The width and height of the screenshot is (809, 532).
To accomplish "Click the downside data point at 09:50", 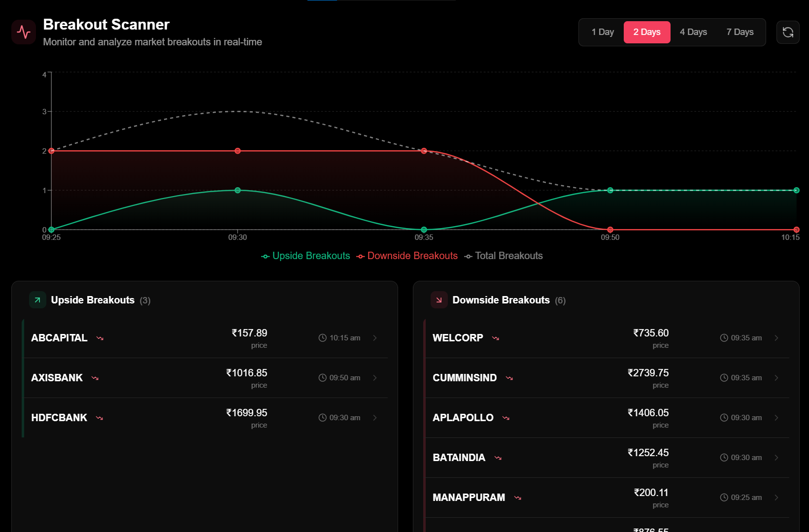I will pyautogui.click(x=610, y=230).
